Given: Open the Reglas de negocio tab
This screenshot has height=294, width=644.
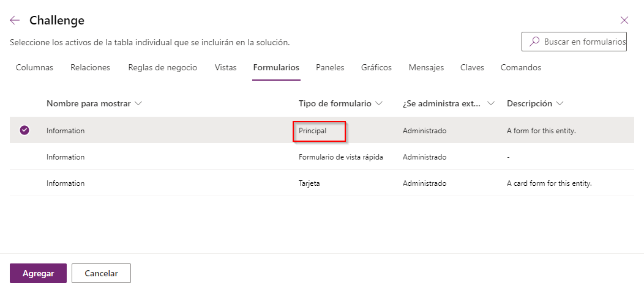Looking at the screenshot, I should point(163,68).
